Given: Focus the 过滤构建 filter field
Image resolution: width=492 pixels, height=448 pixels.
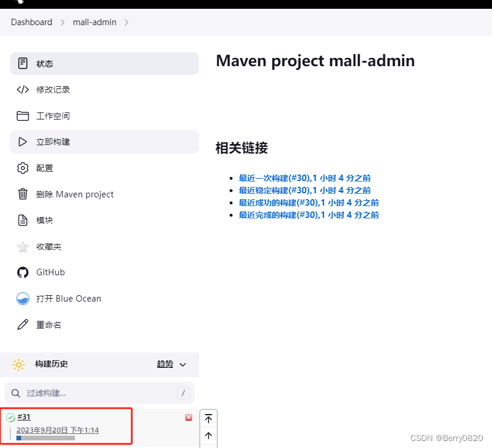Looking at the screenshot, I should 100,393.
